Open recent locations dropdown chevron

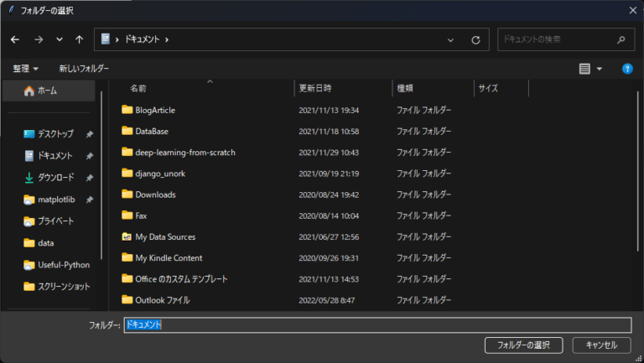60,39
